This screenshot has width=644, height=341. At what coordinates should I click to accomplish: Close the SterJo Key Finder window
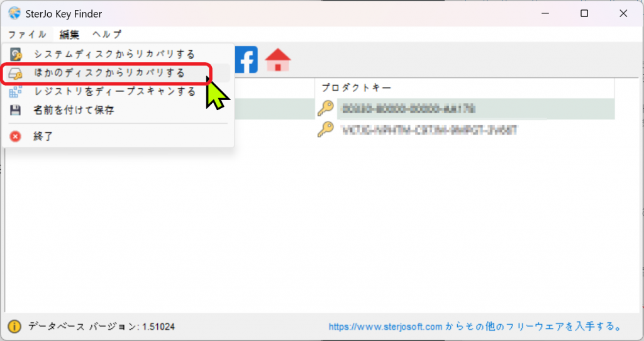tap(623, 14)
